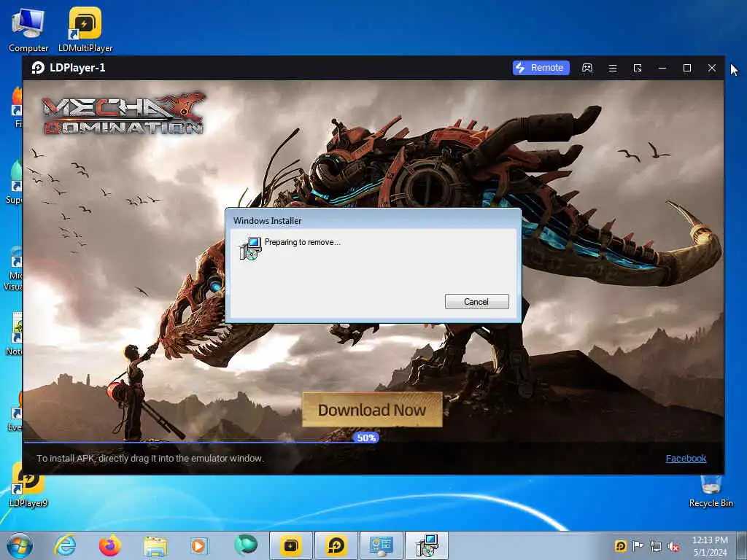This screenshot has width=747, height=560.
Task: Click the 'Preparing to remove...' text
Action: 303,242
